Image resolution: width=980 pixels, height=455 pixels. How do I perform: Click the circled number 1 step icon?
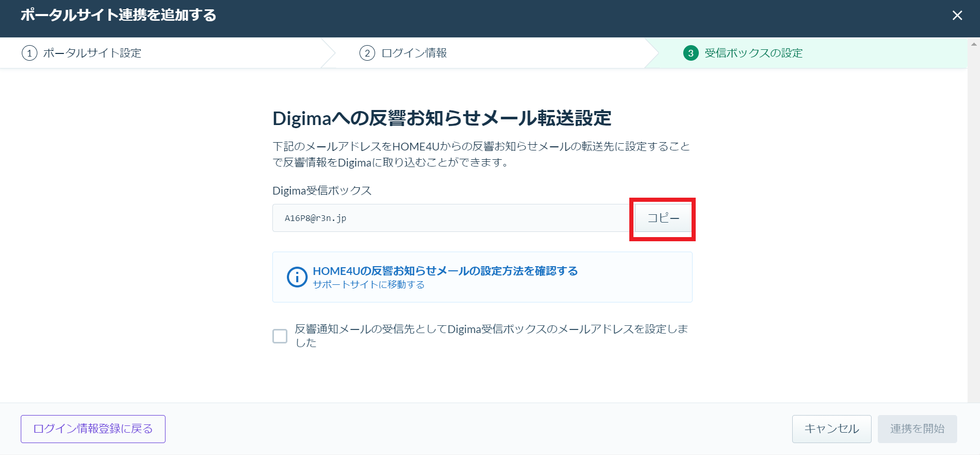(29, 53)
